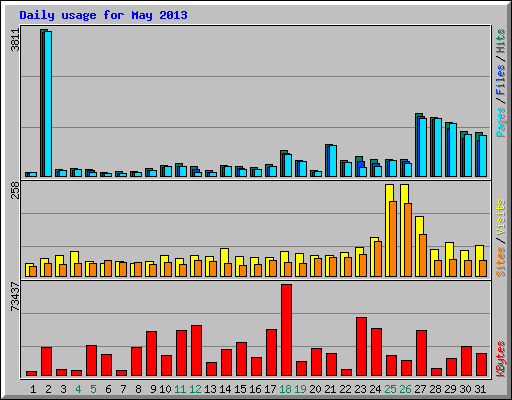The image size is (512, 400).
Task: Click green day label 26 on x-axis
Action: [x=405, y=389]
